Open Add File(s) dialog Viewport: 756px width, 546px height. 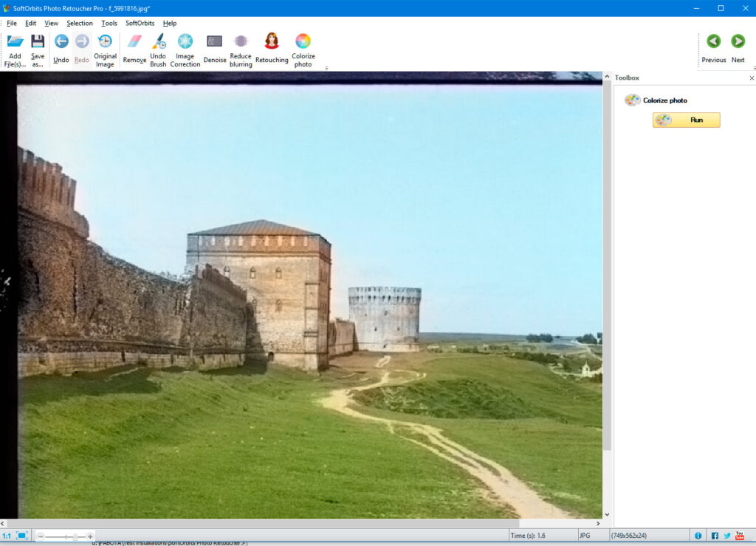[x=15, y=47]
